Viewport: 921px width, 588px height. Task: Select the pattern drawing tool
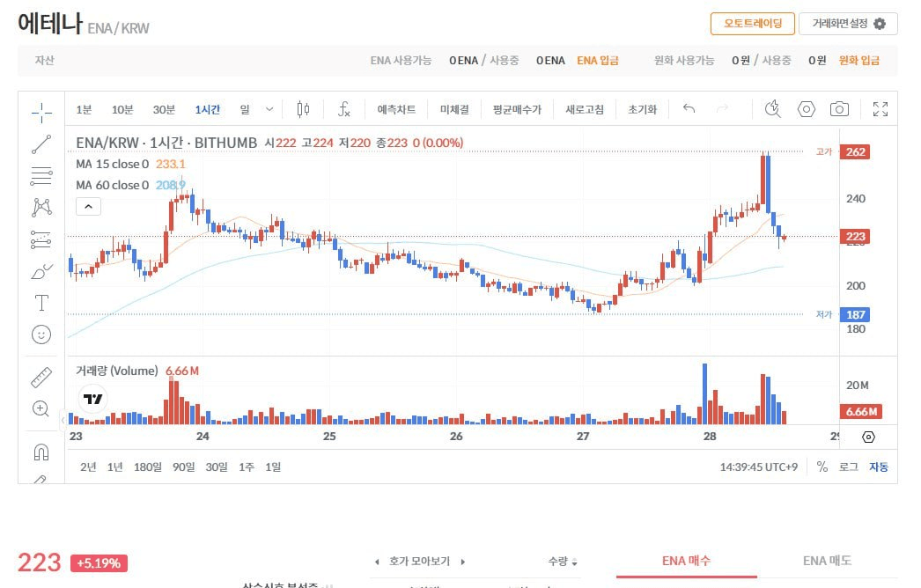click(x=41, y=208)
